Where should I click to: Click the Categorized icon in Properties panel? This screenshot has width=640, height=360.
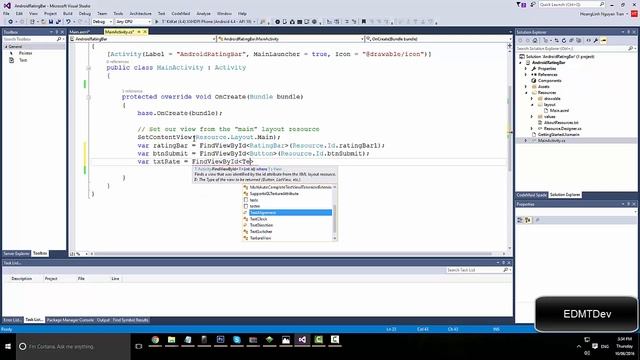520,220
